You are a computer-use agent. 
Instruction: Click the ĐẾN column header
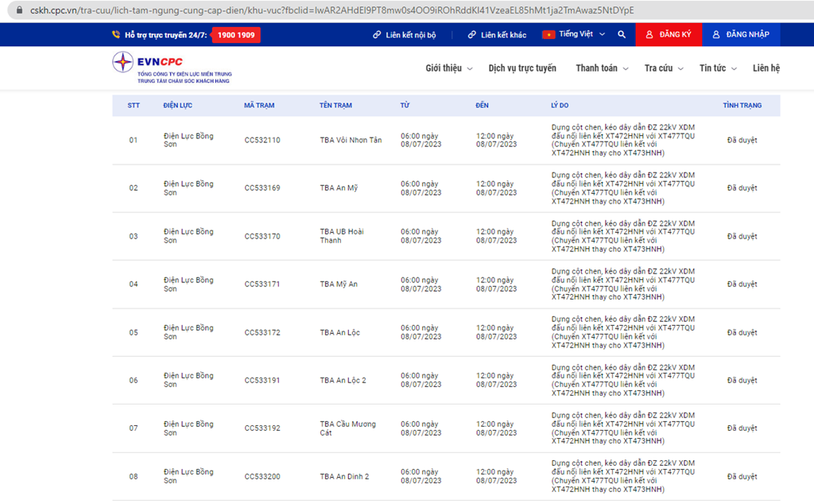coord(482,106)
